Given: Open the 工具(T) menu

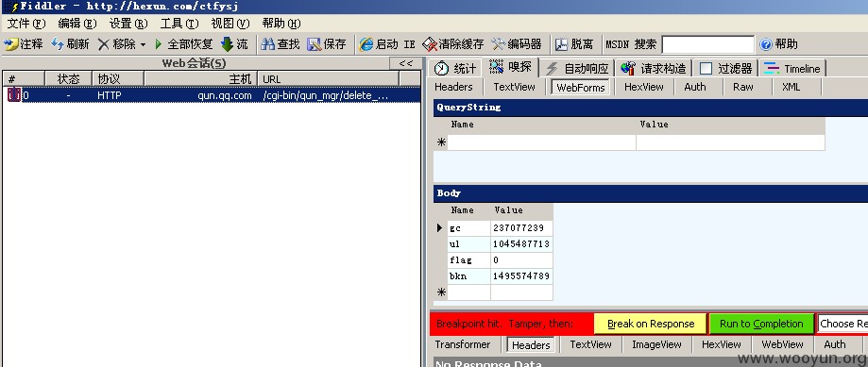Looking at the screenshot, I should [x=179, y=24].
